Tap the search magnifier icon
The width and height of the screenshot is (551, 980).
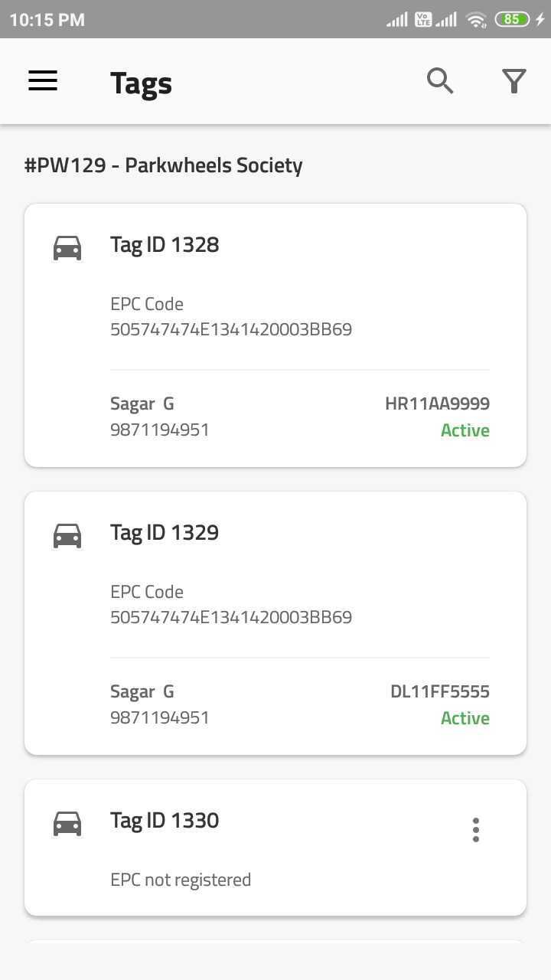point(440,81)
